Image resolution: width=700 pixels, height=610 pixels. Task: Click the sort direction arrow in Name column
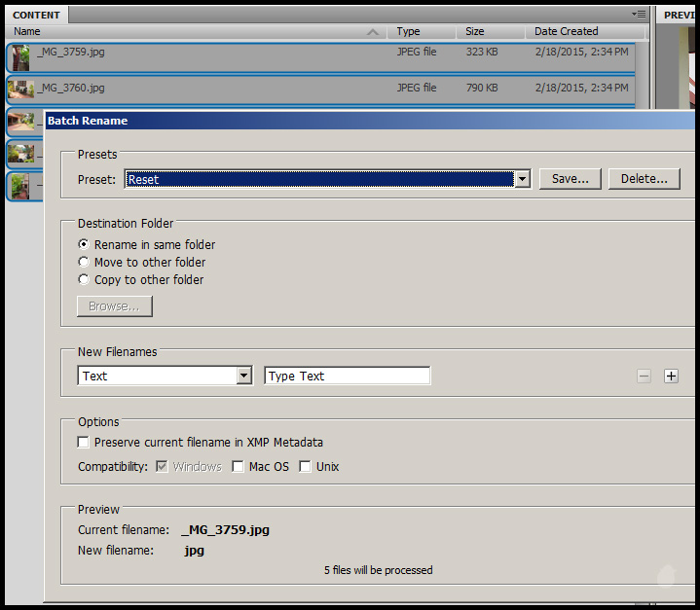(373, 32)
